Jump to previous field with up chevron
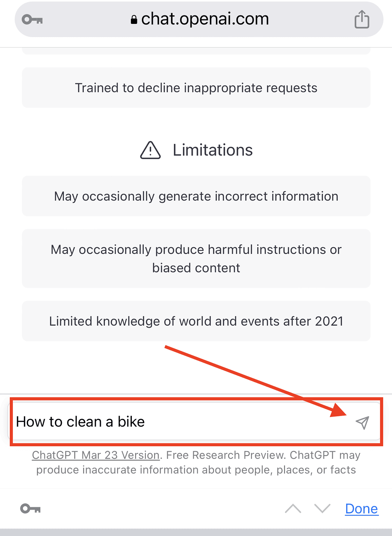The width and height of the screenshot is (392, 536). [293, 508]
